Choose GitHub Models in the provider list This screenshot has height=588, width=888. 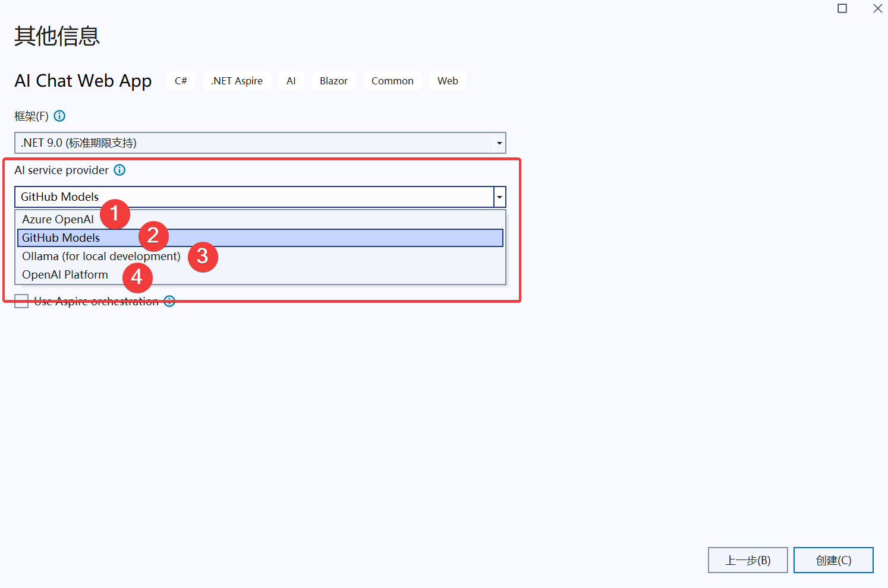(x=260, y=238)
